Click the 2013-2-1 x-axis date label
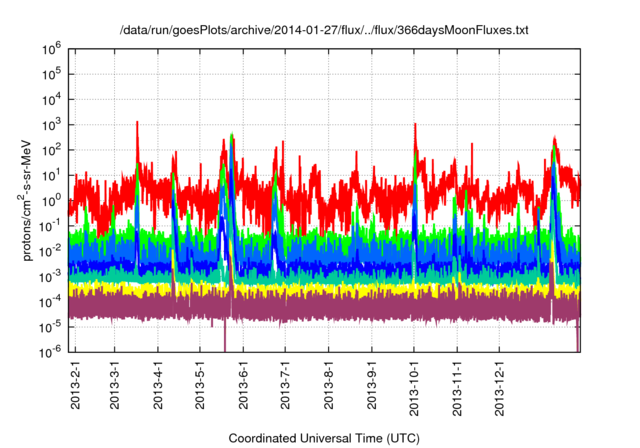Screen dimensions: 640x448 [76, 385]
